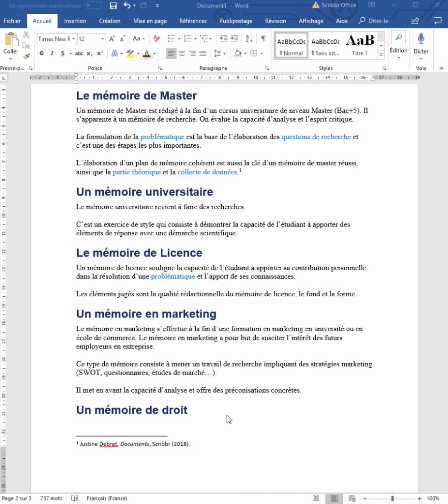Expand the font size dropdown
The width and height of the screenshot is (448, 504).
click(103, 38)
